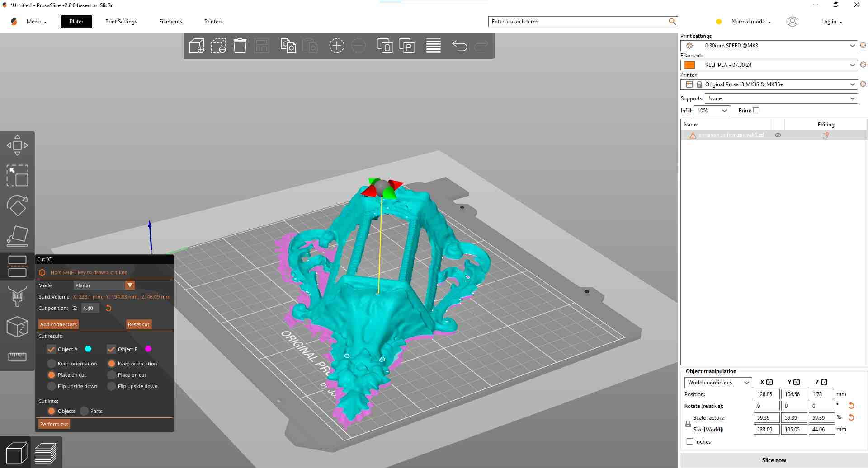868x468 pixels.
Task: Click the search magnifier icon
Action: point(672,22)
